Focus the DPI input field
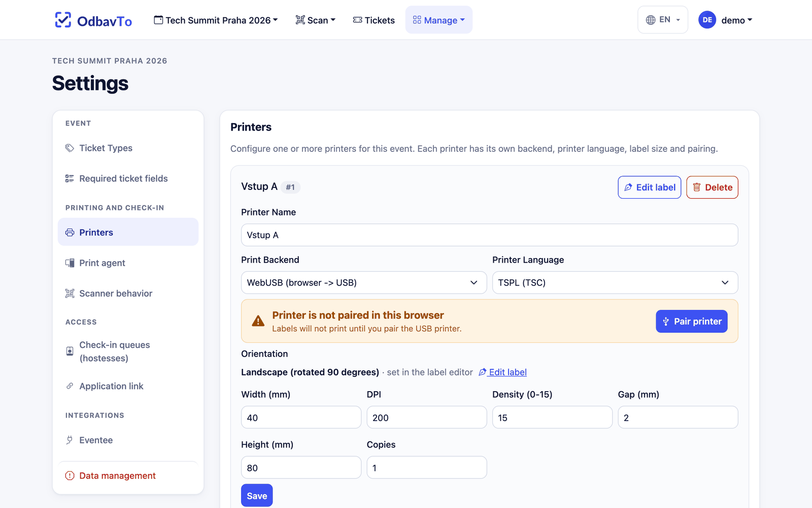The width and height of the screenshot is (812, 508). click(x=427, y=418)
